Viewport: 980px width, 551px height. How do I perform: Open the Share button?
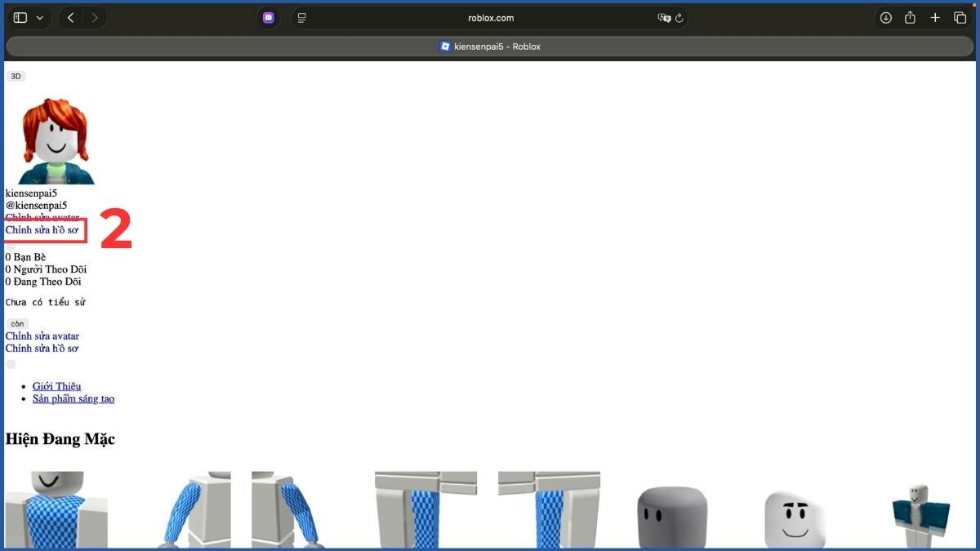click(910, 18)
